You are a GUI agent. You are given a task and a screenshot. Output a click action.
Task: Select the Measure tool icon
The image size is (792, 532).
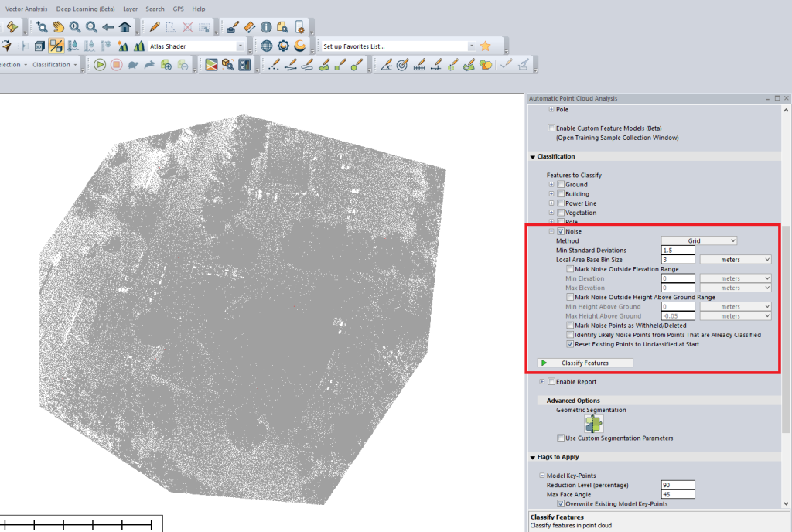tap(249, 26)
